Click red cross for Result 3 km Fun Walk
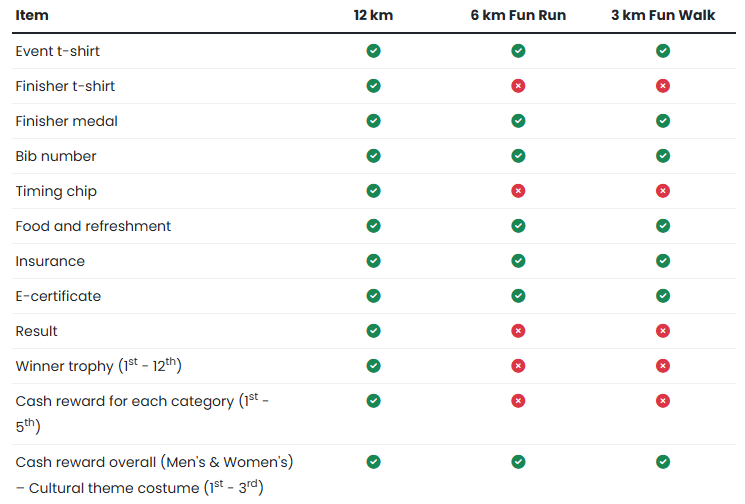 tap(663, 331)
